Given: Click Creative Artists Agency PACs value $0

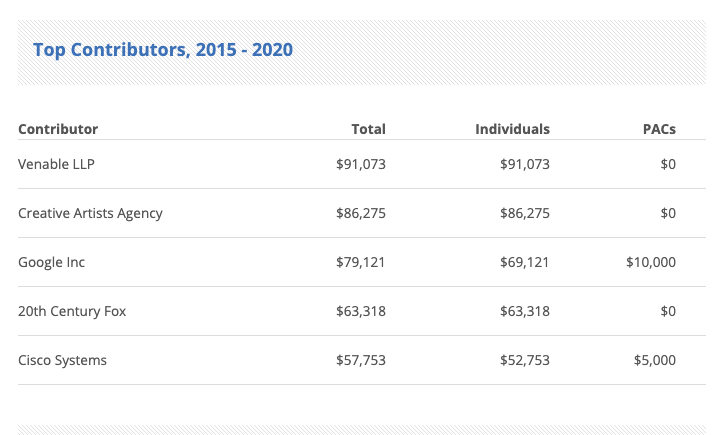Looking at the screenshot, I should (668, 213).
